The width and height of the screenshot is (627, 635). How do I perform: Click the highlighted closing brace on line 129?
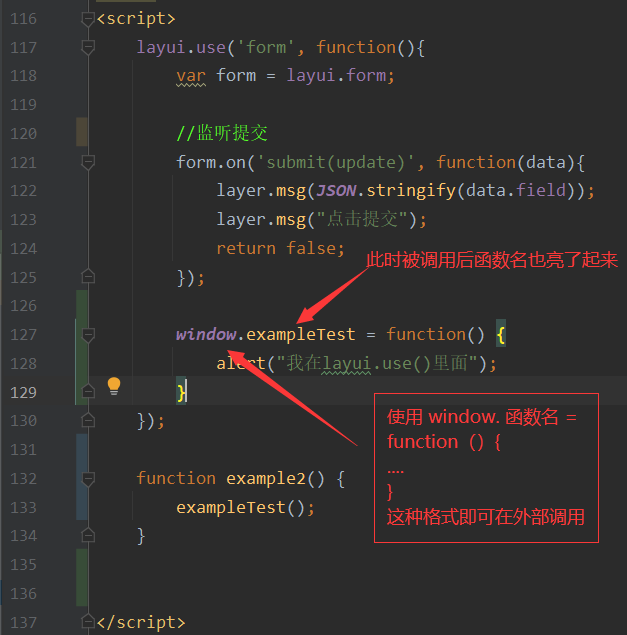click(181, 392)
